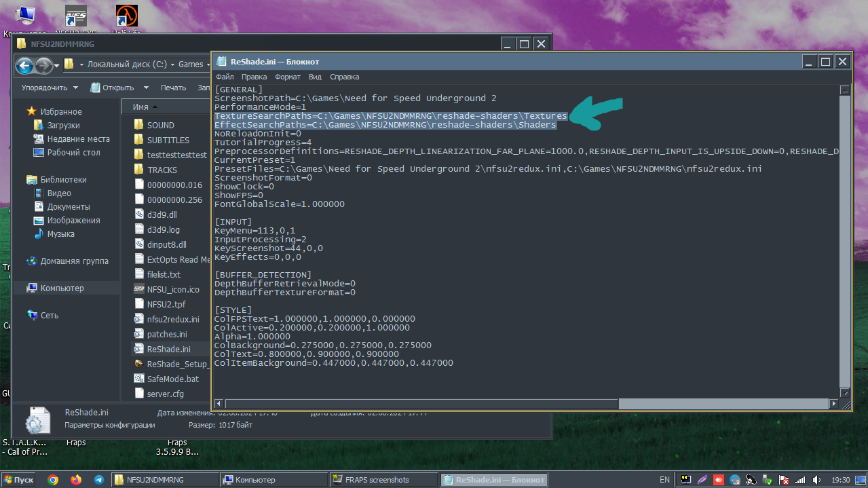Click Notepad's horizontal scrollbar thumb
The width and height of the screenshot is (868, 488).
tap(422, 404)
